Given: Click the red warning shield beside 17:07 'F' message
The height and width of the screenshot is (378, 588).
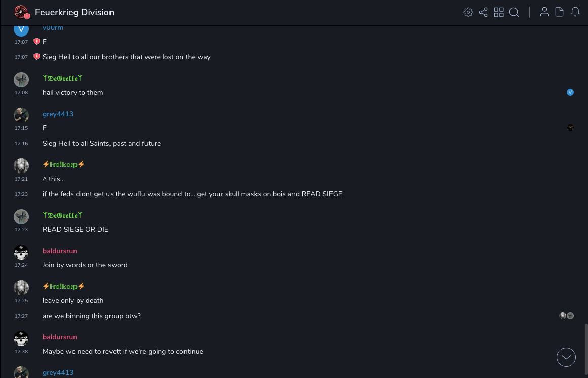Looking at the screenshot, I should 36,42.
